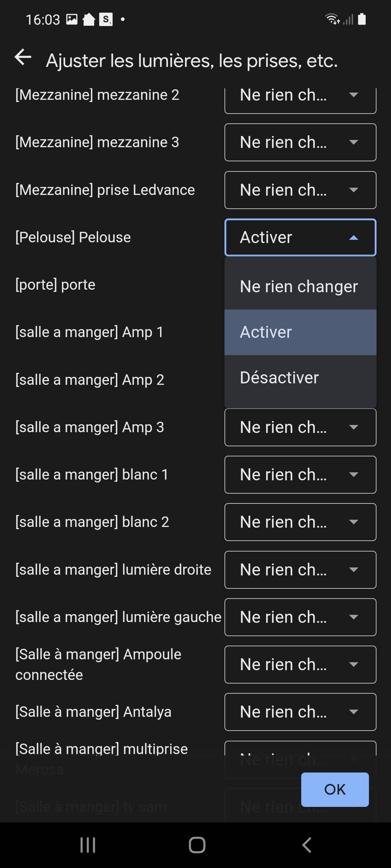Open dropdown for salle a manger blanc 1
The height and width of the screenshot is (868, 391).
[x=300, y=475]
